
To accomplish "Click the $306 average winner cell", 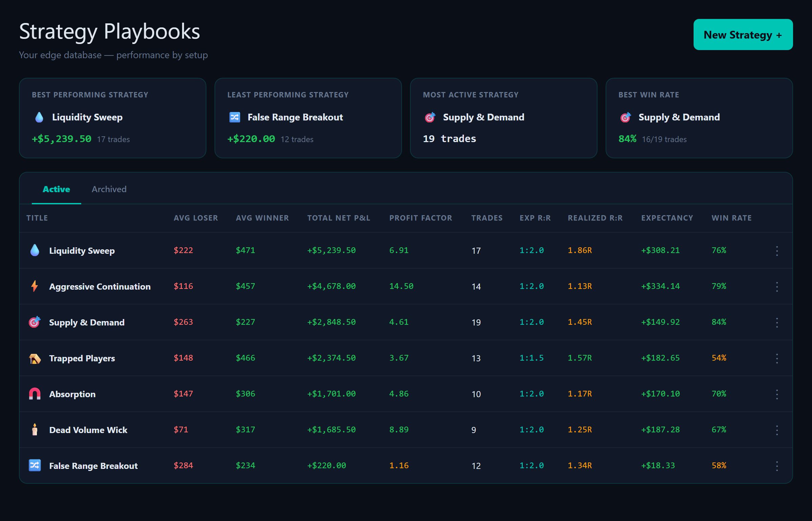I will (x=246, y=394).
